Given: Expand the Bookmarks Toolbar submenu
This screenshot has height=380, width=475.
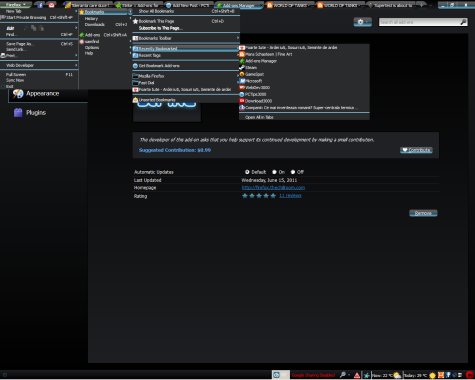Looking at the screenshot, I should pyautogui.click(x=186, y=38).
